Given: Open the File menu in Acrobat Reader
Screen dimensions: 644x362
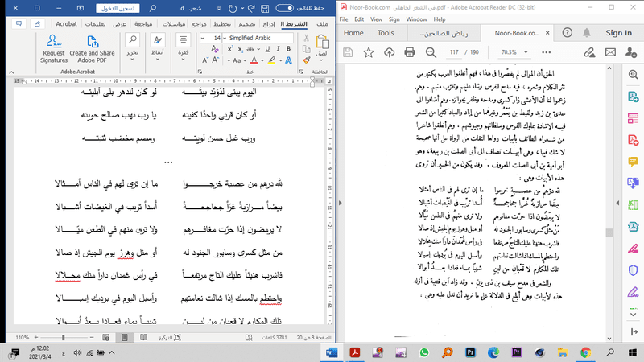Looking at the screenshot, I should [344, 19].
